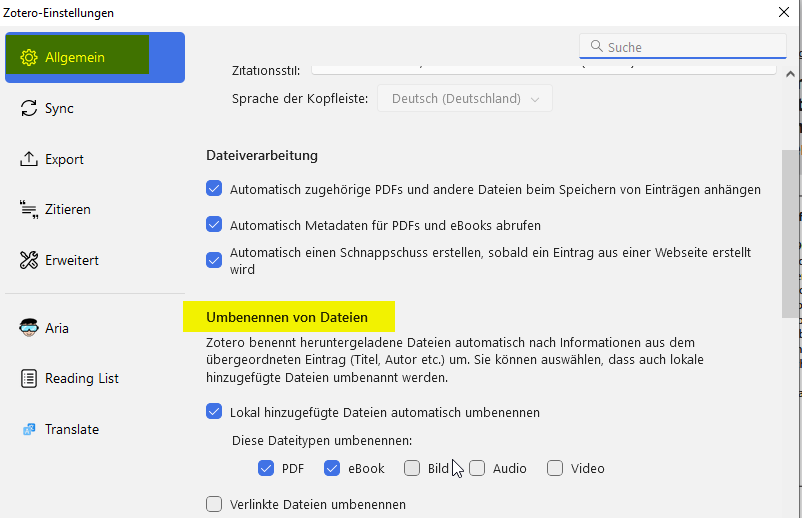Image resolution: width=802 pixels, height=518 pixels.
Task: Close the Zotero-Einstellungen window
Action: click(x=784, y=12)
